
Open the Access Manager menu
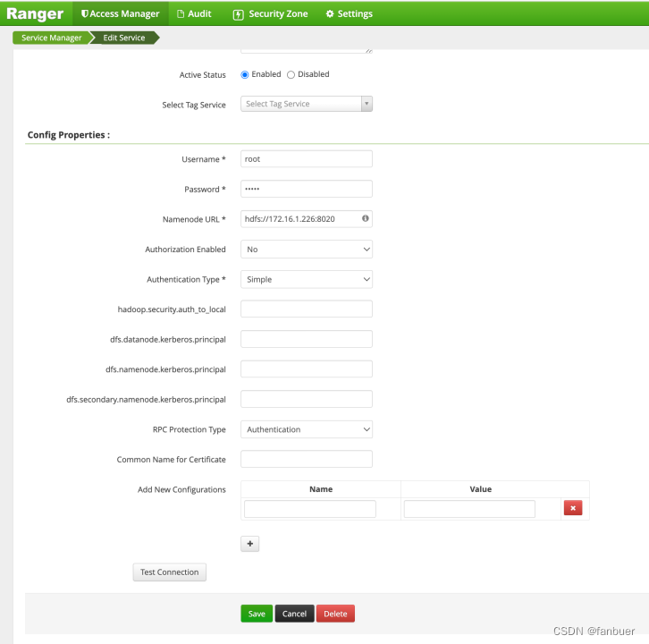click(x=120, y=13)
